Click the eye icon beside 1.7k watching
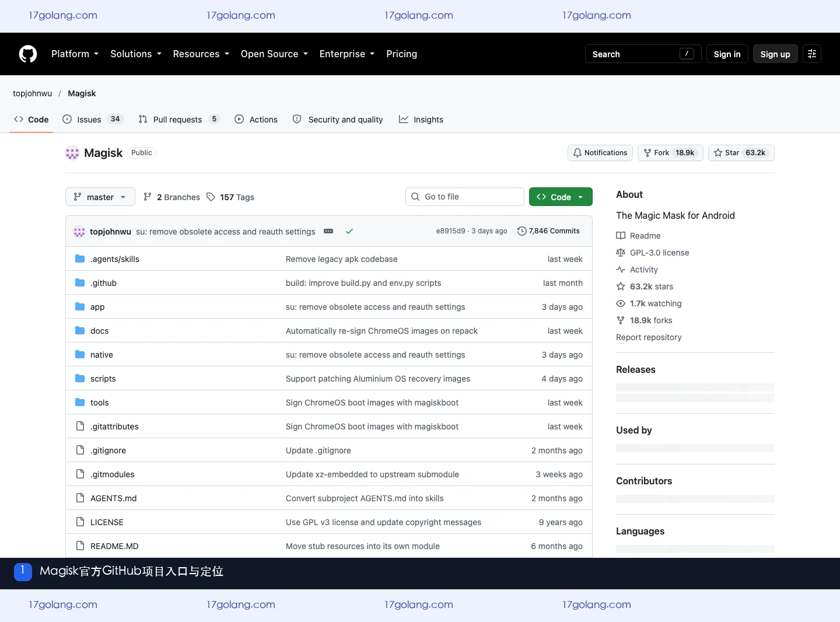The height and width of the screenshot is (622, 840). point(621,303)
